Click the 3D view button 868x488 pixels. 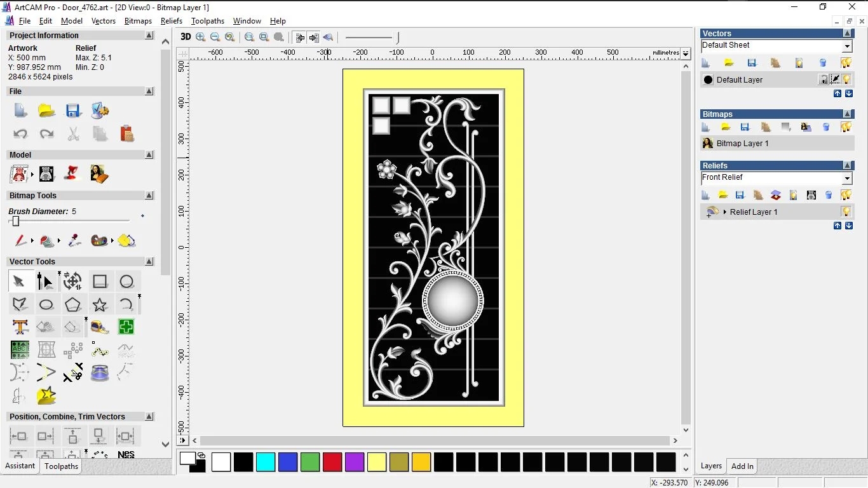[186, 37]
